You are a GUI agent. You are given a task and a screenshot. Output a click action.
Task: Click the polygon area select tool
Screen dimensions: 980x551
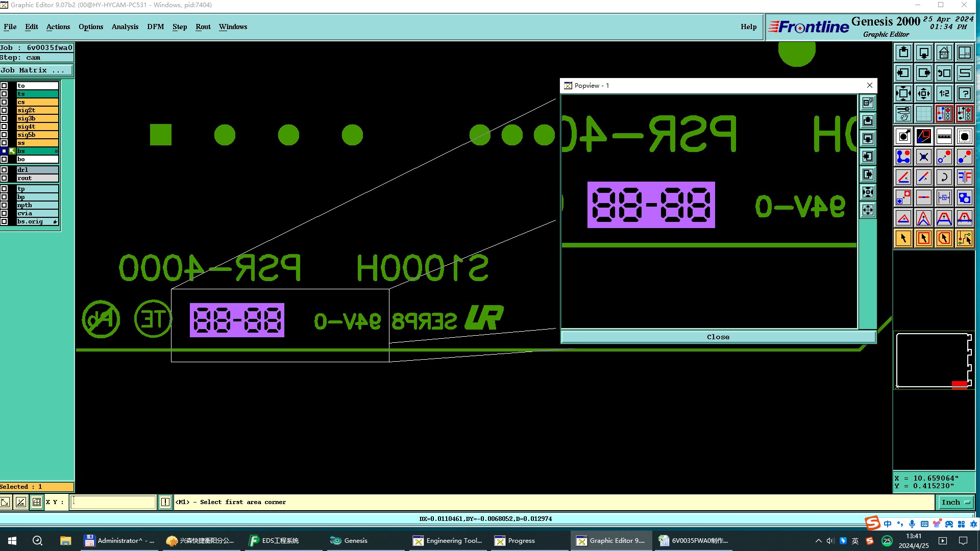pos(944,238)
